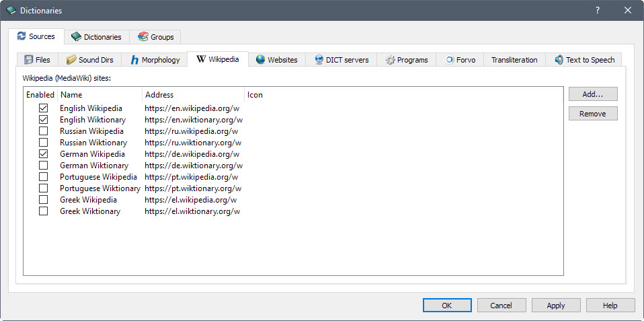Sort by the Address column header

pyautogui.click(x=193, y=95)
